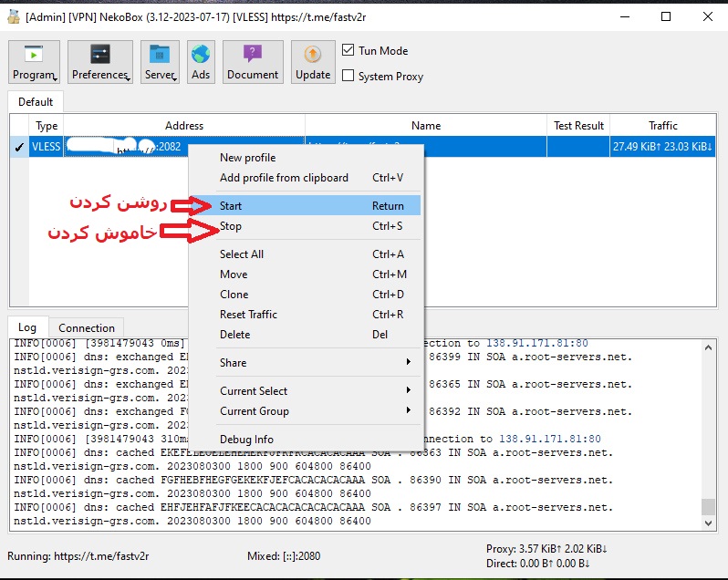Toggle the checkmark on the VLESS row
The width and height of the screenshot is (728, 580).
[x=19, y=147]
